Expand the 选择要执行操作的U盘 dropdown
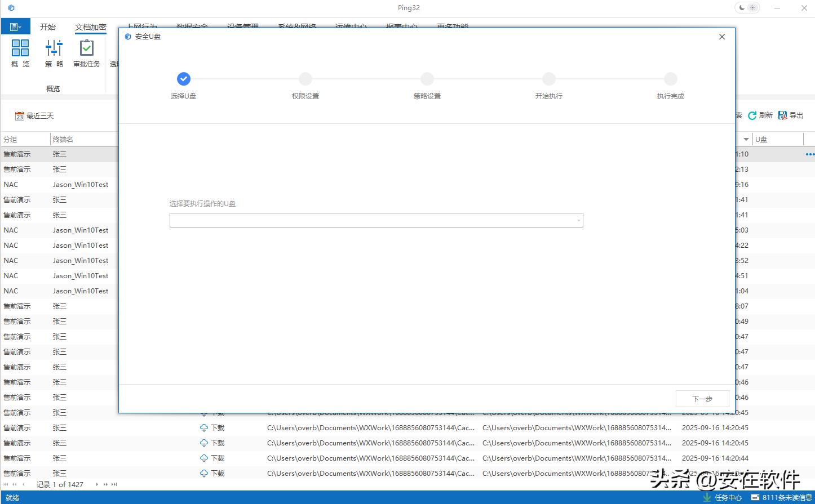 pos(578,221)
